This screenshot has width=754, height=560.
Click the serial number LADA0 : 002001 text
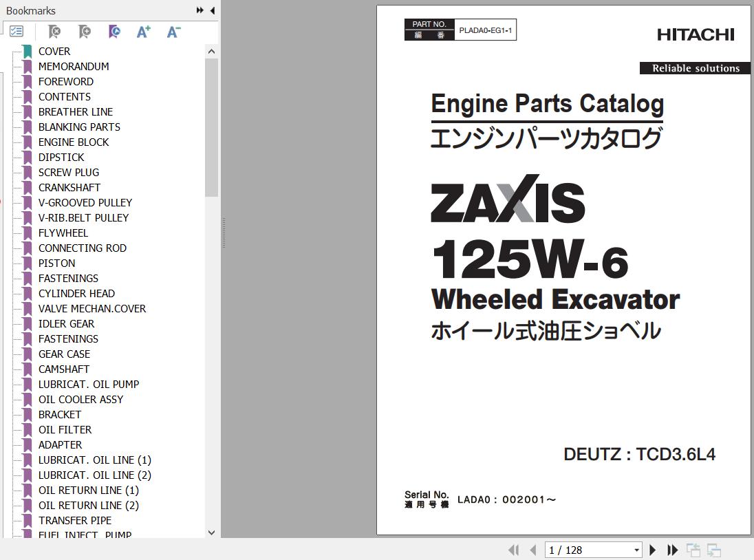(x=506, y=500)
